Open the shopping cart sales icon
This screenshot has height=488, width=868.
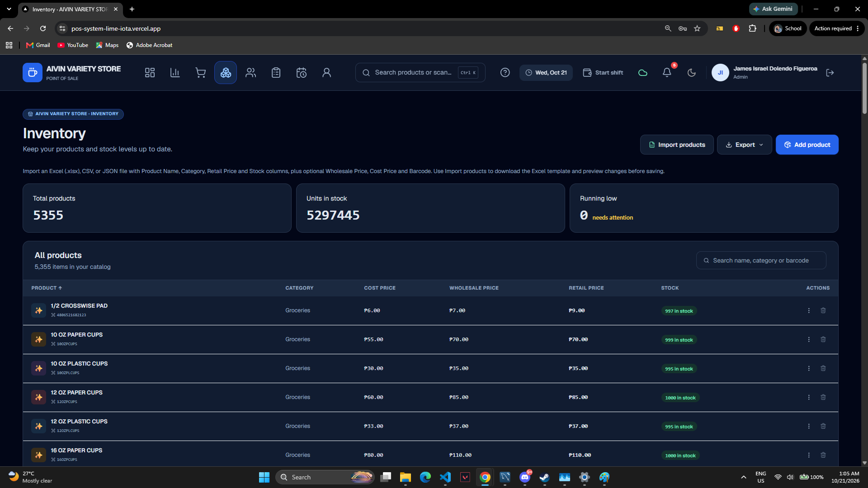(200, 73)
